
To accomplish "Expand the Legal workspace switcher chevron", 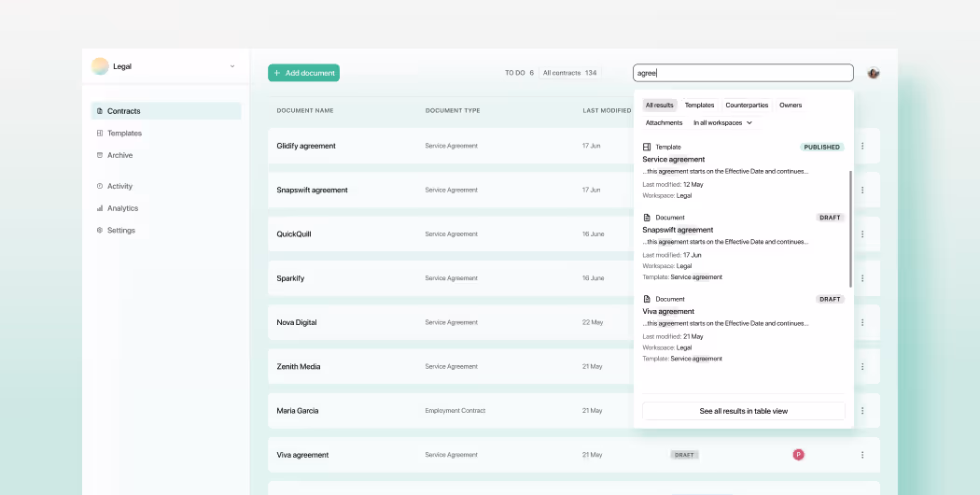I will click(x=232, y=66).
